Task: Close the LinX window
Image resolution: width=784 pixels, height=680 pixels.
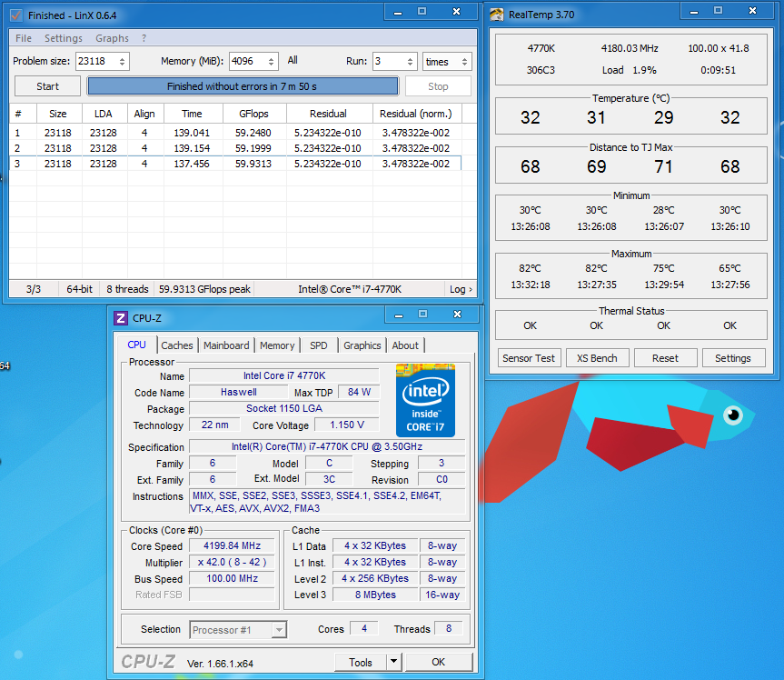Action: (456, 12)
